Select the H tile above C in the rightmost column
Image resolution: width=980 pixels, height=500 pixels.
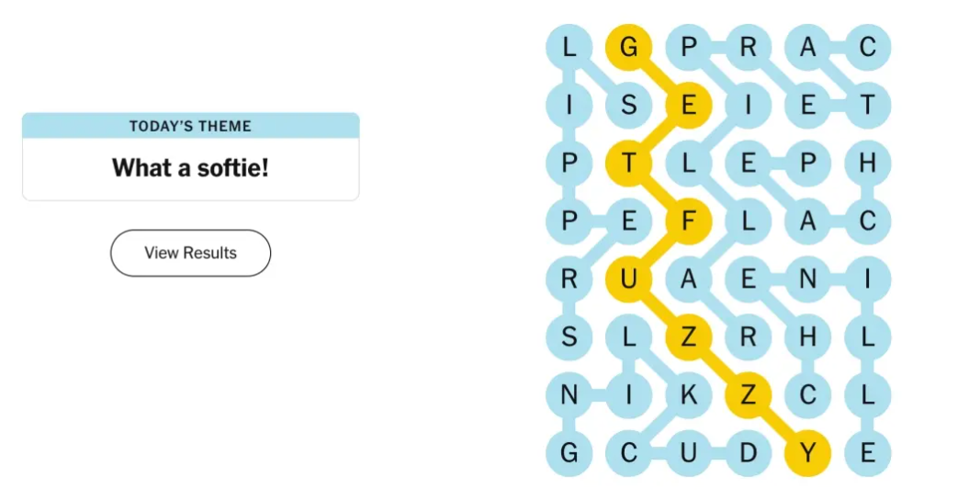tap(868, 164)
